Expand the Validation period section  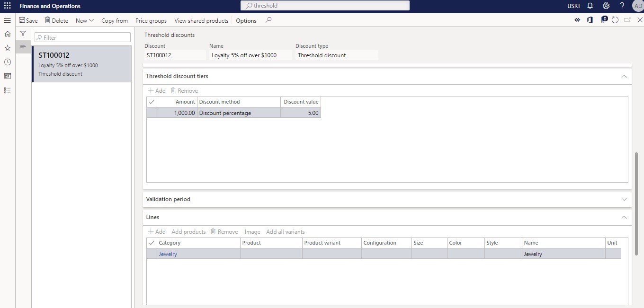pos(624,199)
